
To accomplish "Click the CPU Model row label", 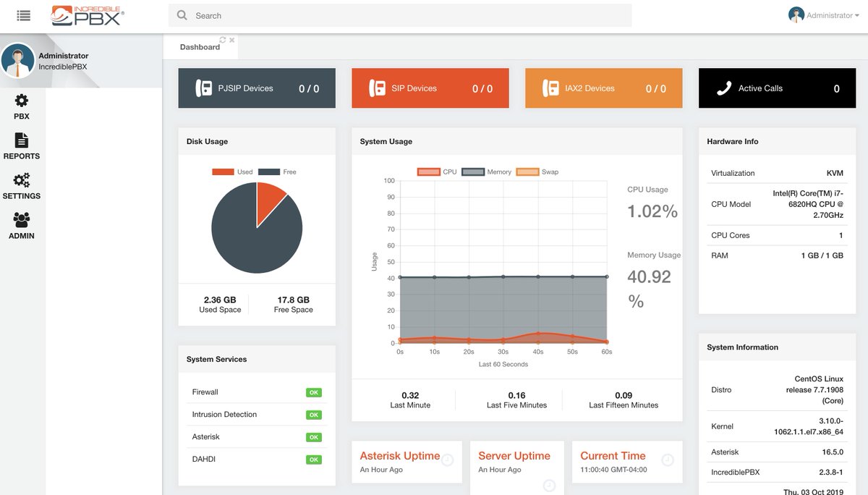I will pos(731,204).
